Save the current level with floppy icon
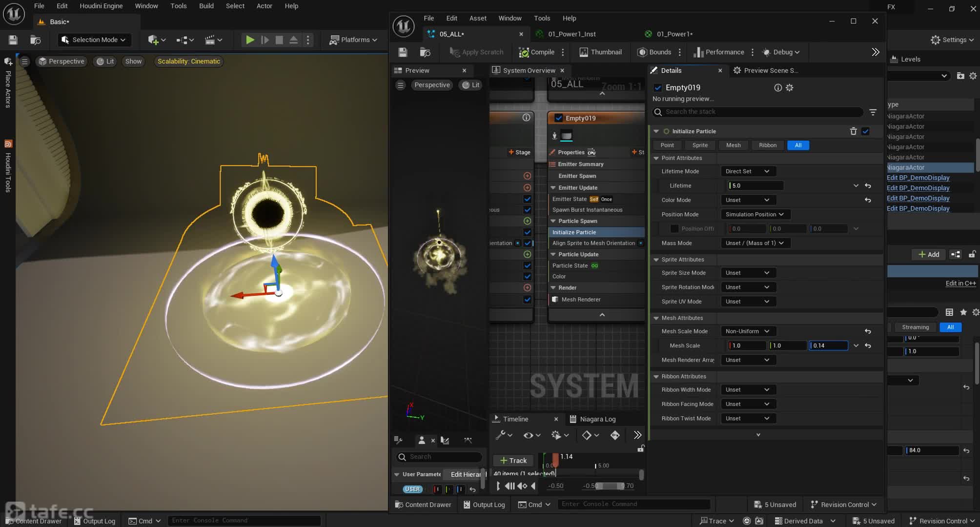 pos(13,40)
